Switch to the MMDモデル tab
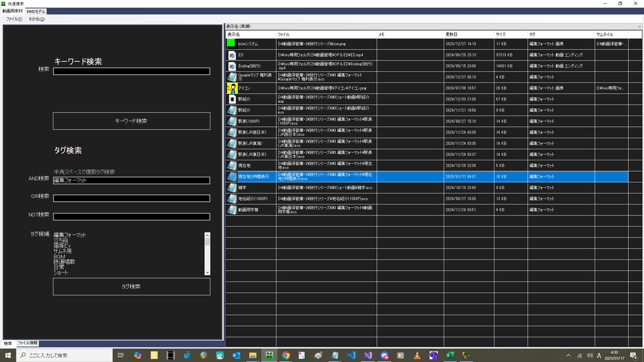Screen dimensions: 644x362 click(36, 11)
